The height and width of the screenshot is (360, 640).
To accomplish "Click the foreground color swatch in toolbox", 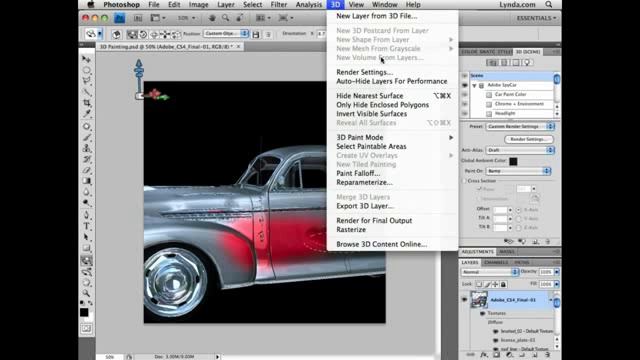I will (x=84, y=312).
